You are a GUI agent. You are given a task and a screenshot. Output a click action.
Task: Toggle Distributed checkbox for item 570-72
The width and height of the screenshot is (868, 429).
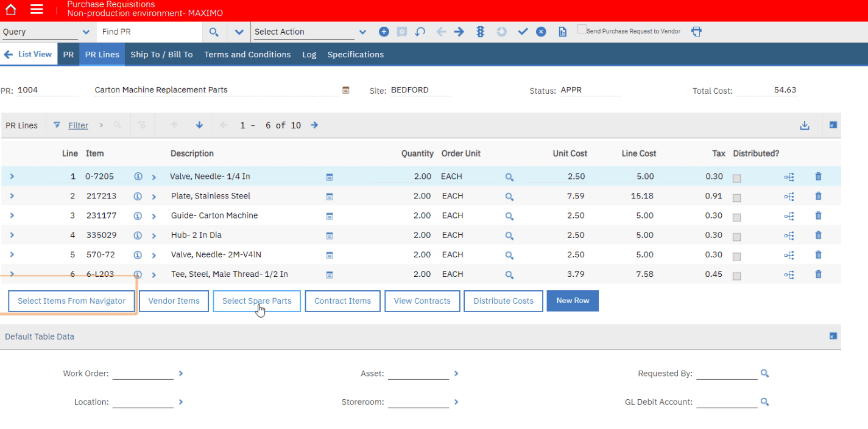click(x=737, y=256)
